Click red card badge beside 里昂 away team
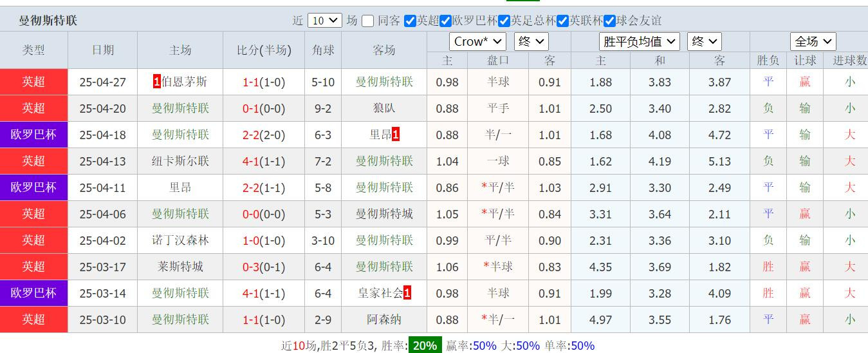 396,135
